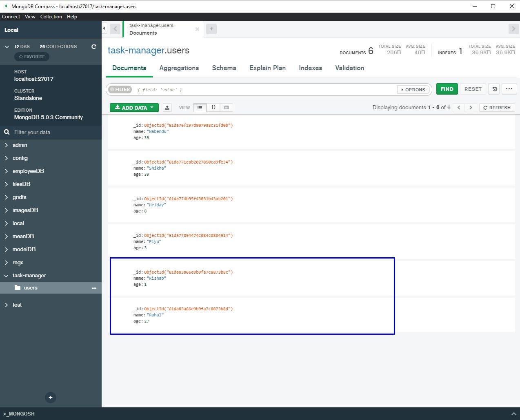Switch to table view

227,108
